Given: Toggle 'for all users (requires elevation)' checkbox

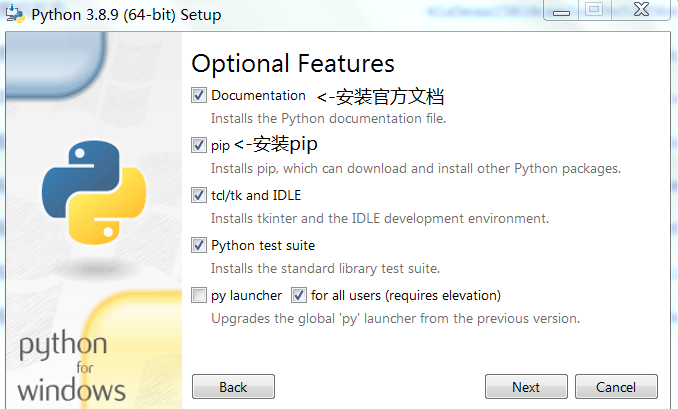Looking at the screenshot, I should coord(299,296).
